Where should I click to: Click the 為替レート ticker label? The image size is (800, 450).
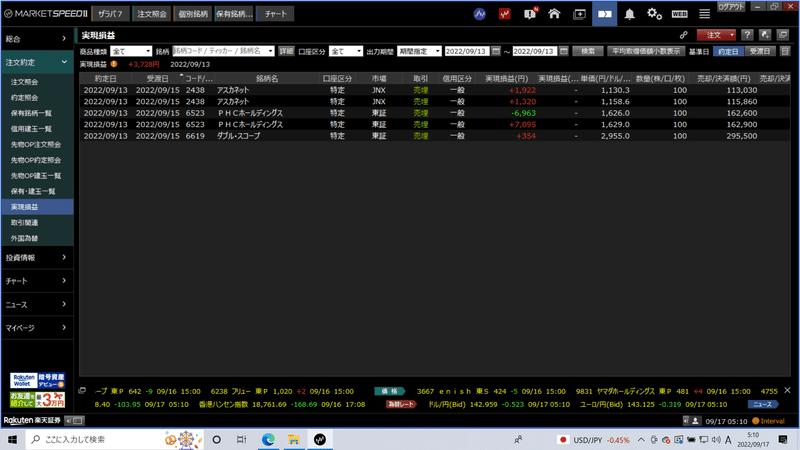pos(401,404)
